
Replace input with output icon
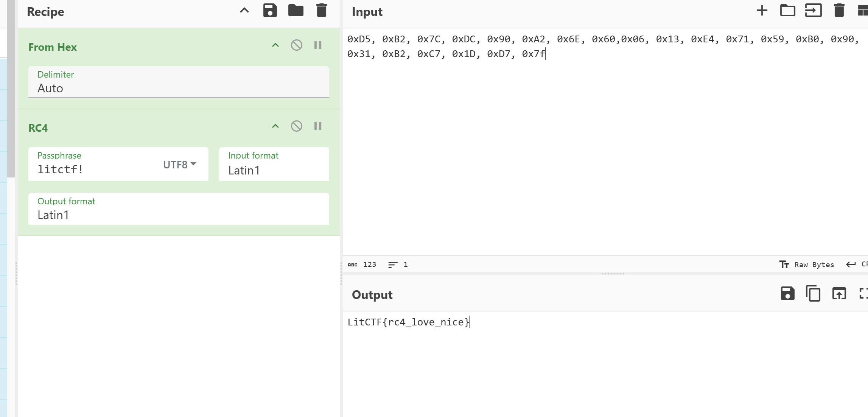839,294
